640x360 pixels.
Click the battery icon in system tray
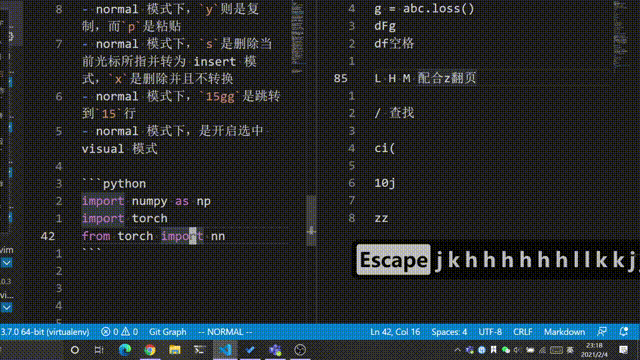coord(530,350)
